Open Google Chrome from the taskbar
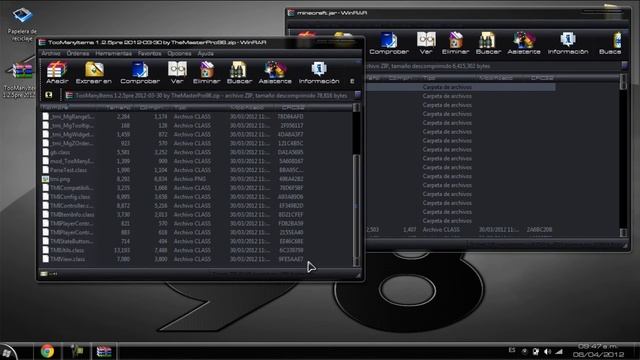Image resolution: width=640 pixels, height=360 pixels. [47, 351]
